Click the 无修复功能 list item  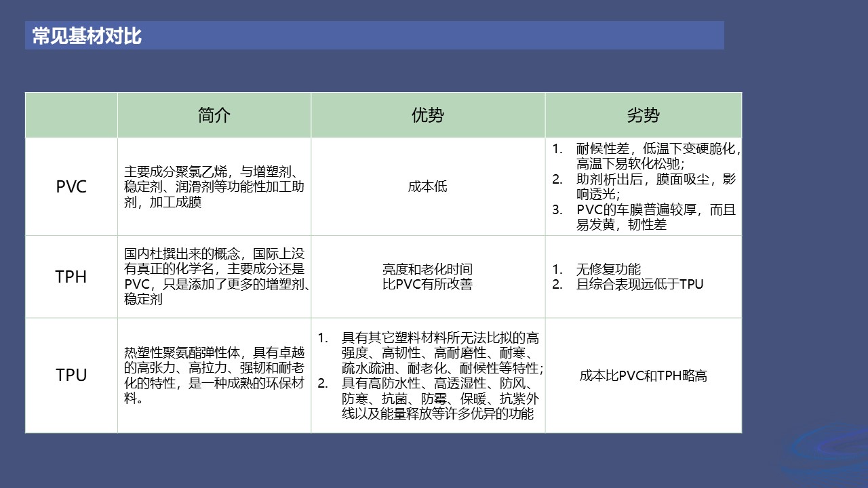pyautogui.click(x=608, y=270)
